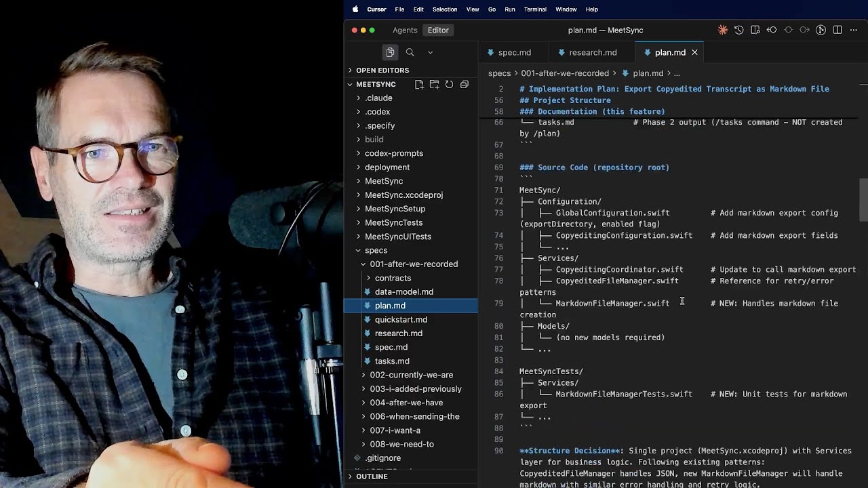Viewport: 868px width, 488px height.
Task: Switch to Agents mode
Action: coord(405,30)
